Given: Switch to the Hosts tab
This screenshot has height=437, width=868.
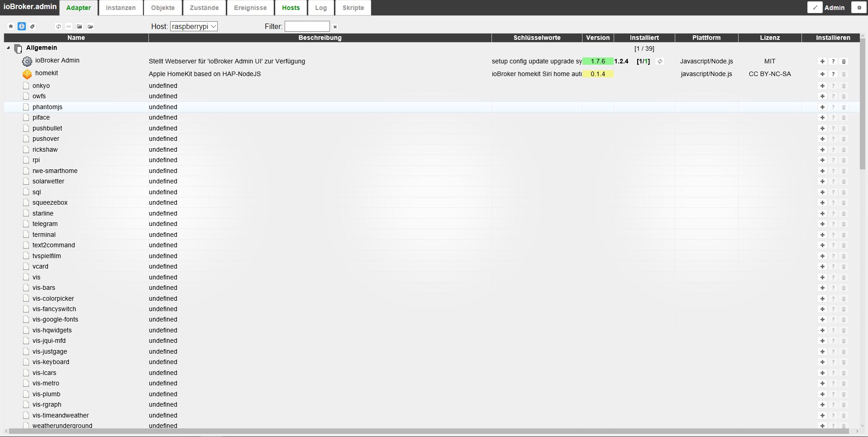Looking at the screenshot, I should pyautogui.click(x=291, y=8).
